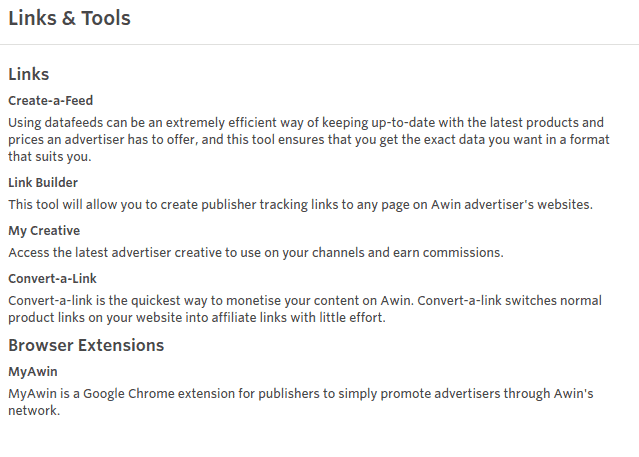639x457 pixels.
Task: Click the Link Builder description sentence
Action: coord(300,204)
